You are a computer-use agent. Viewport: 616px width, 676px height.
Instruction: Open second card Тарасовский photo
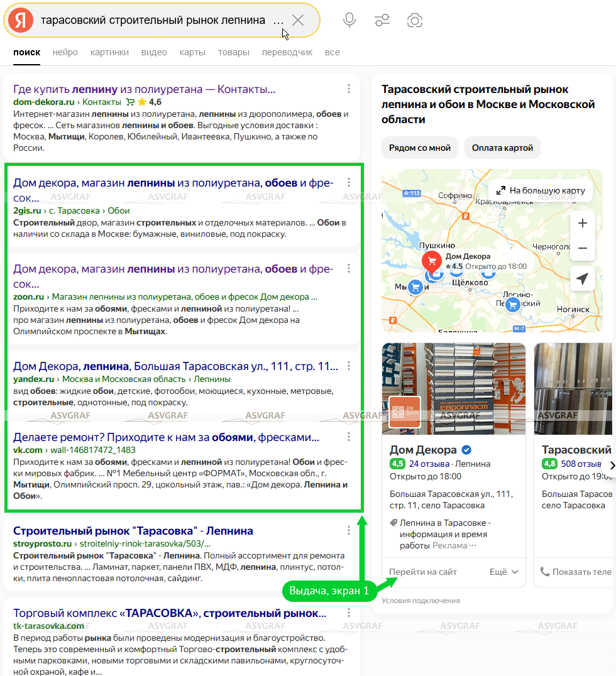click(573, 388)
